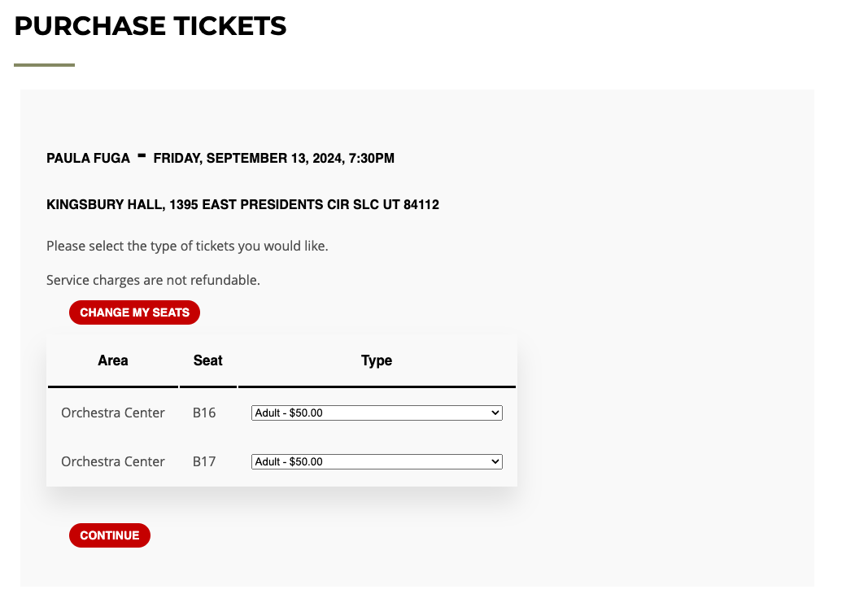Click Orchestra Center in the B17 row
Viewport: 868px width, 607px height.
click(113, 462)
